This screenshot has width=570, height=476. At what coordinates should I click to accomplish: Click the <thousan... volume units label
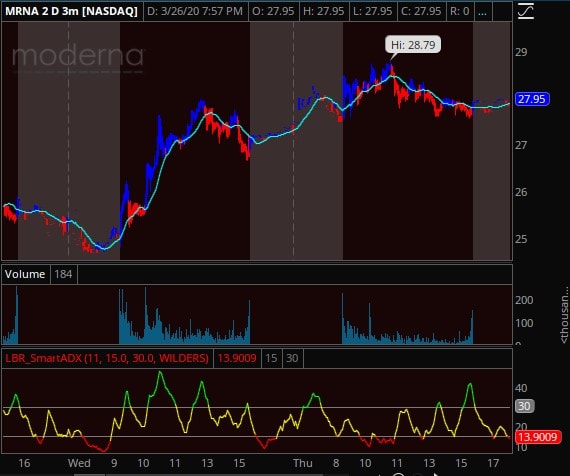(564, 314)
